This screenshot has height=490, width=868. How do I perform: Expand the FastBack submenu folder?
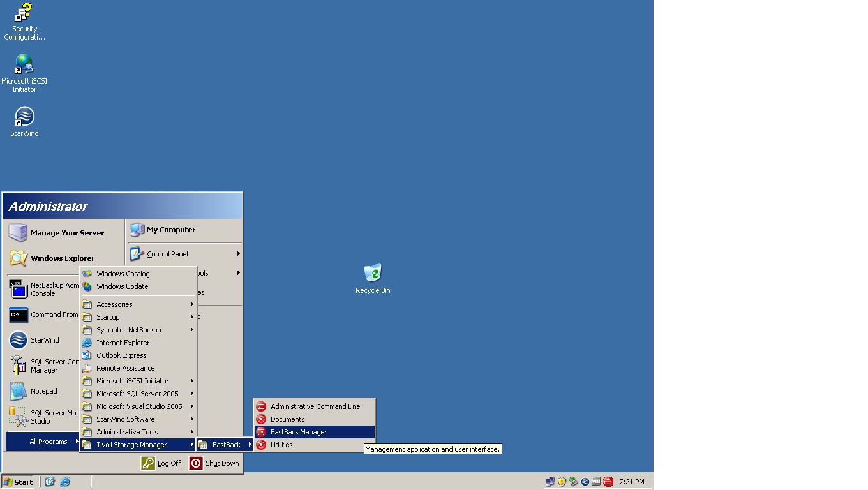tap(225, 445)
